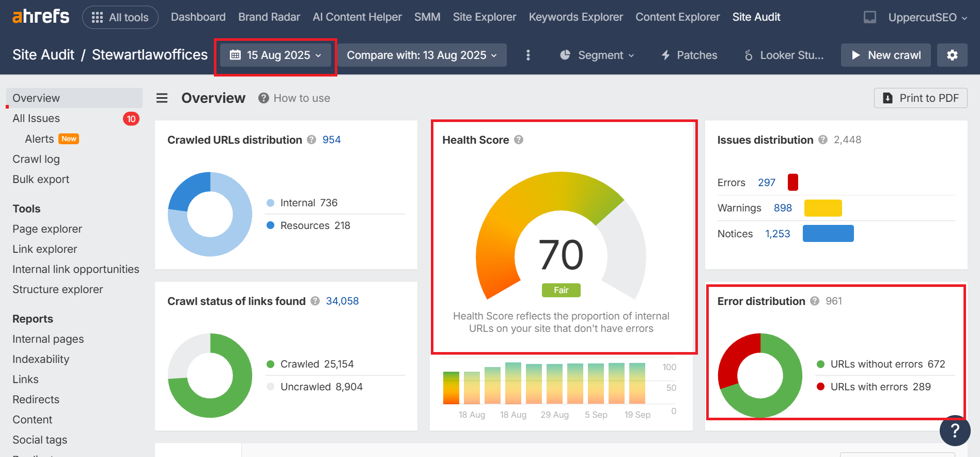Click the Ahrefs logo
Screen dimensions: 980x457
point(41,17)
